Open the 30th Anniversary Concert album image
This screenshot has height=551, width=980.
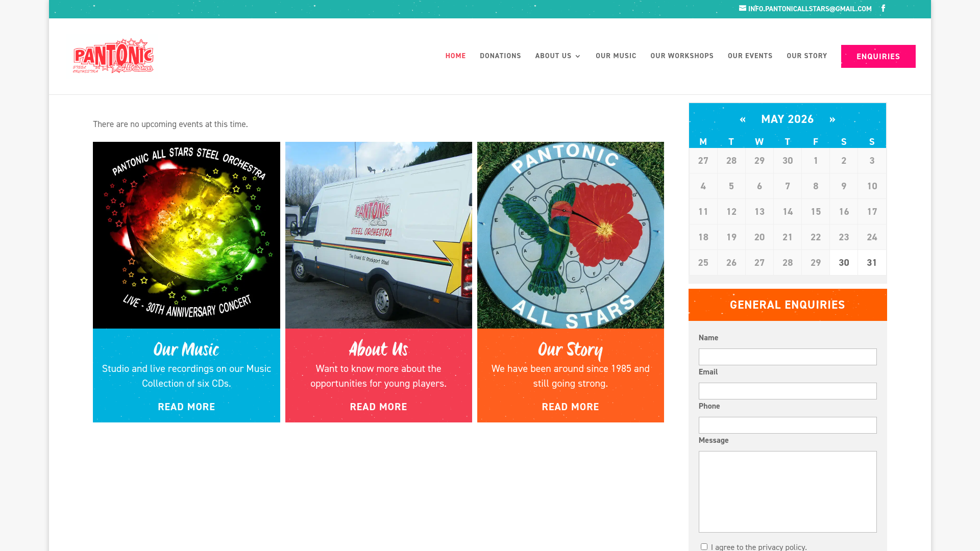pyautogui.click(x=186, y=235)
